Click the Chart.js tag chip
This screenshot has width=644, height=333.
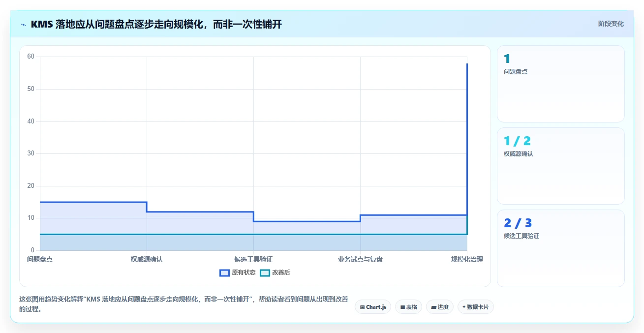click(373, 307)
